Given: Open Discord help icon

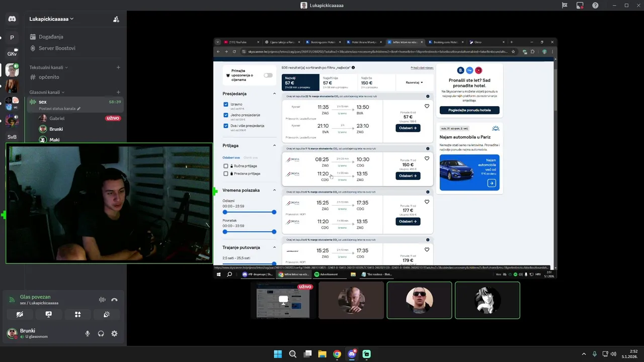Looking at the screenshot, I should (x=595, y=5).
